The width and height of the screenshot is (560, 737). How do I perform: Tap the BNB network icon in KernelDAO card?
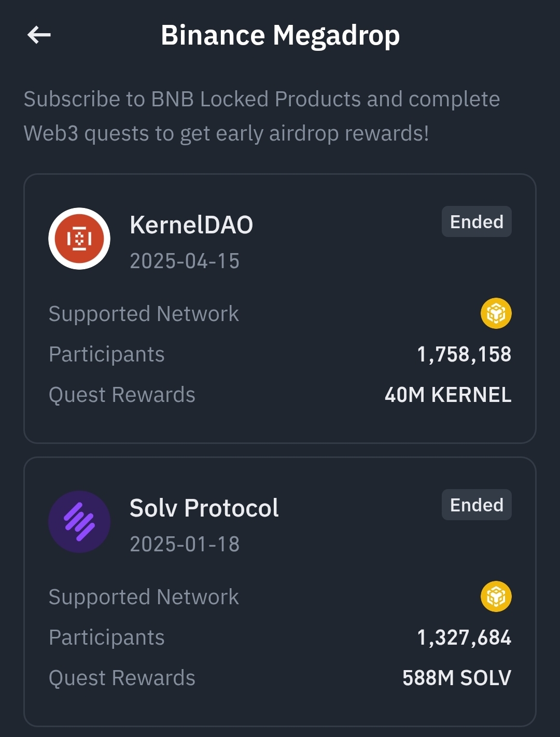point(496,313)
